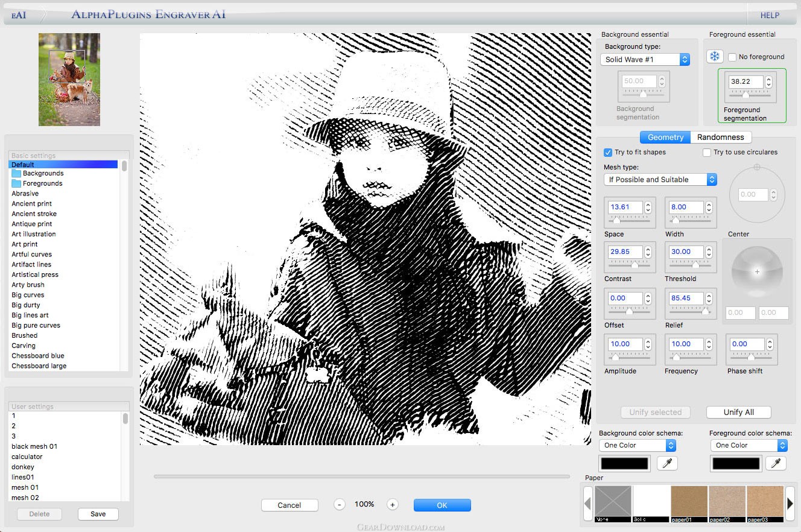Click the Save button
Screen dimensions: 801x532
(x=98, y=515)
